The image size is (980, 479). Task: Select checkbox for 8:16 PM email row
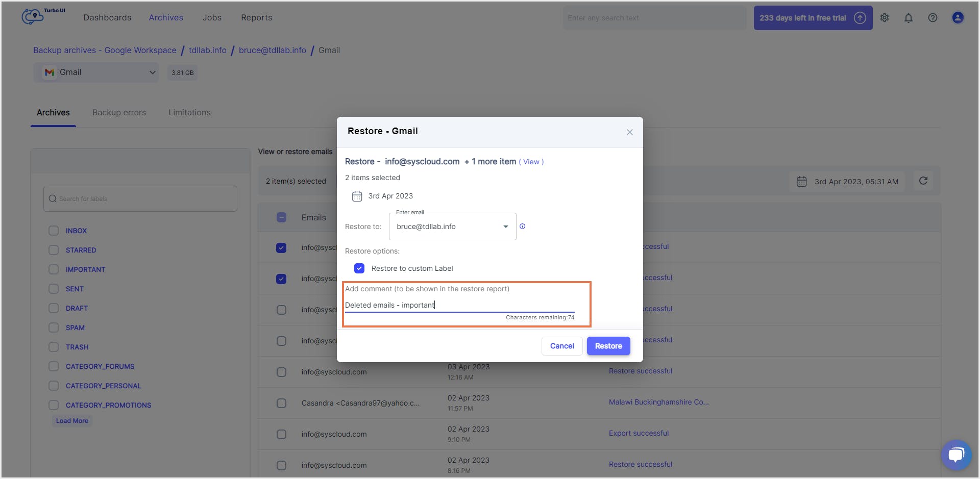click(281, 465)
